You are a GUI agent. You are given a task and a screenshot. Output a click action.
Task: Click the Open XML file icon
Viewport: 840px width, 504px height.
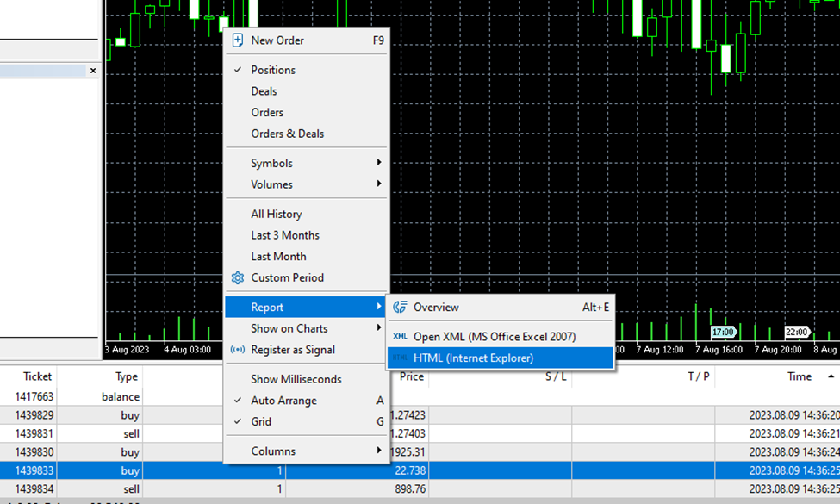pos(400,336)
